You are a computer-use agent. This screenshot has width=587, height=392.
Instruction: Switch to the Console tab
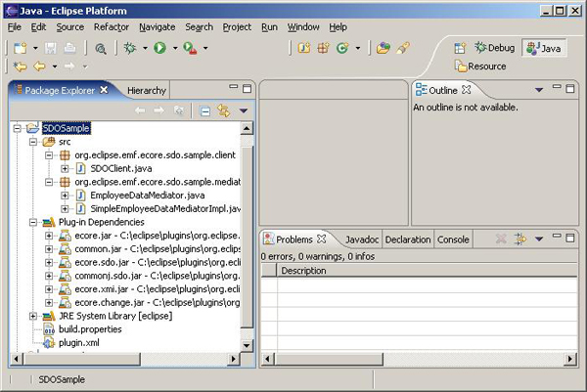click(453, 240)
